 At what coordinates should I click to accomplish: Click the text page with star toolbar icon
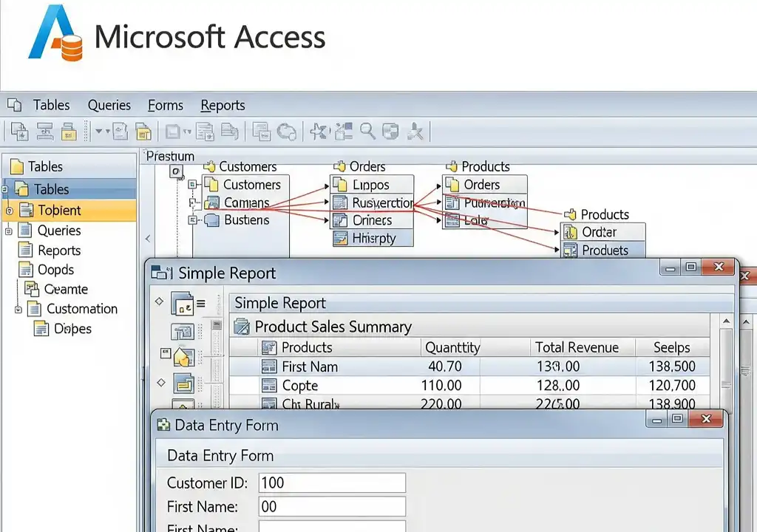click(205, 132)
